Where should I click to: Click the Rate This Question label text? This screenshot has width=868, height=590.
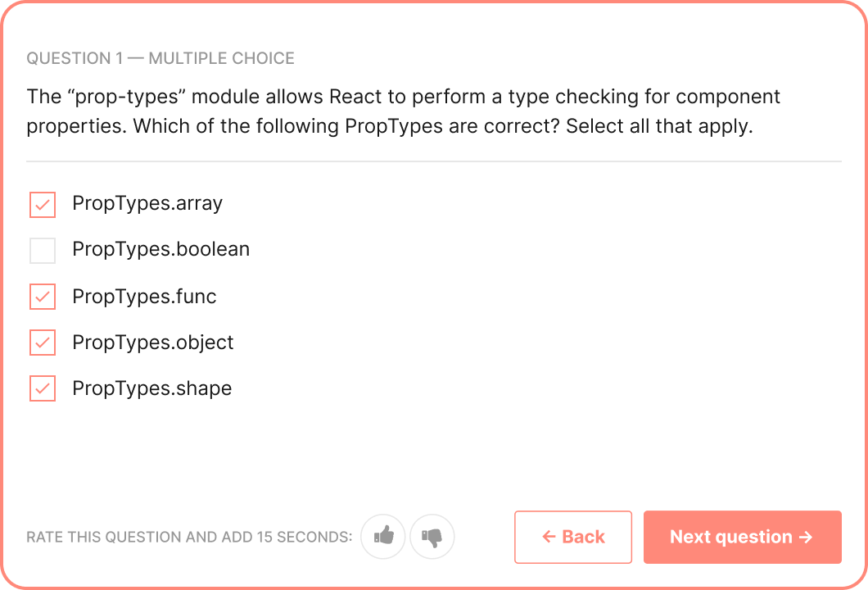[189, 537]
